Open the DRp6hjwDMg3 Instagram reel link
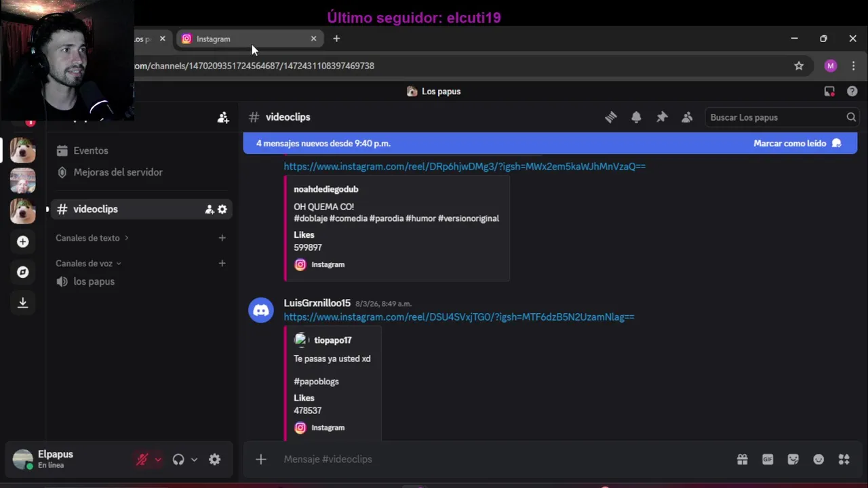This screenshot has height=488, width=868. tap(465, 166)
